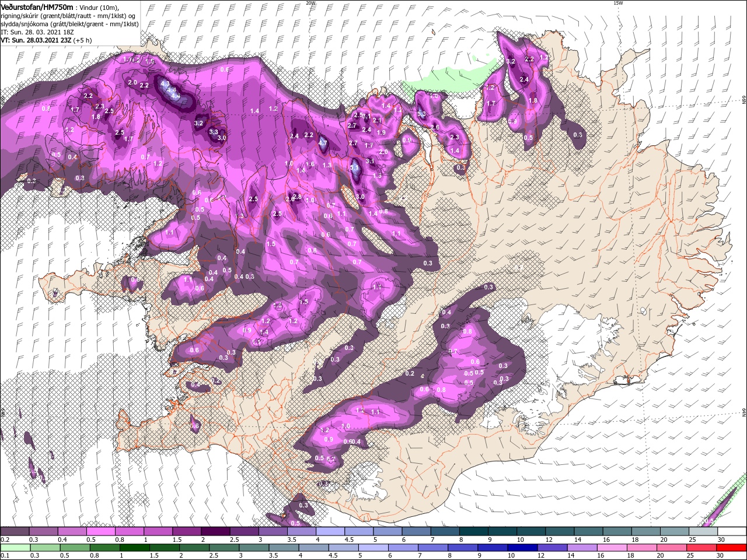Click the 4.7 precipitation value on map
The image size is (747, 560).
click(323, 142)
